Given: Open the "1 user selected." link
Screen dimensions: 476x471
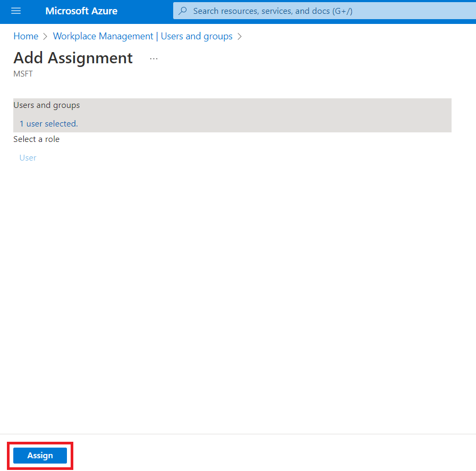Looking at the screenshot, I should click(48, 124).
